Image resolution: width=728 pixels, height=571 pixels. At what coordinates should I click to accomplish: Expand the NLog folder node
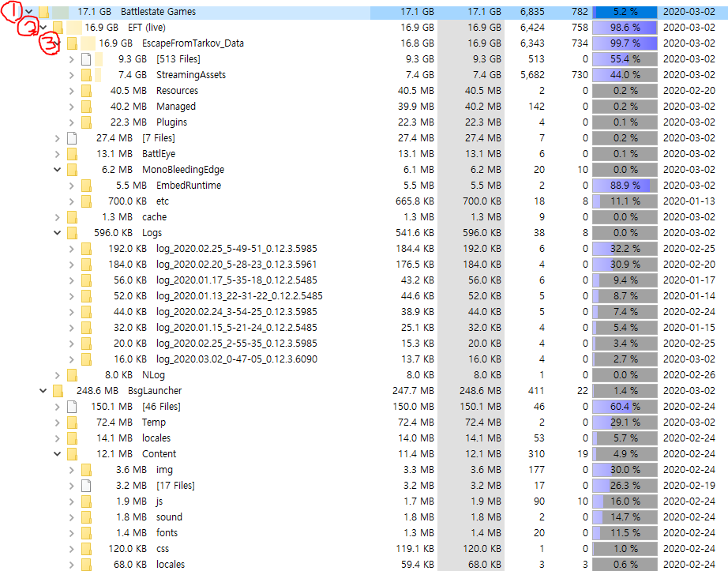(57, 374)
